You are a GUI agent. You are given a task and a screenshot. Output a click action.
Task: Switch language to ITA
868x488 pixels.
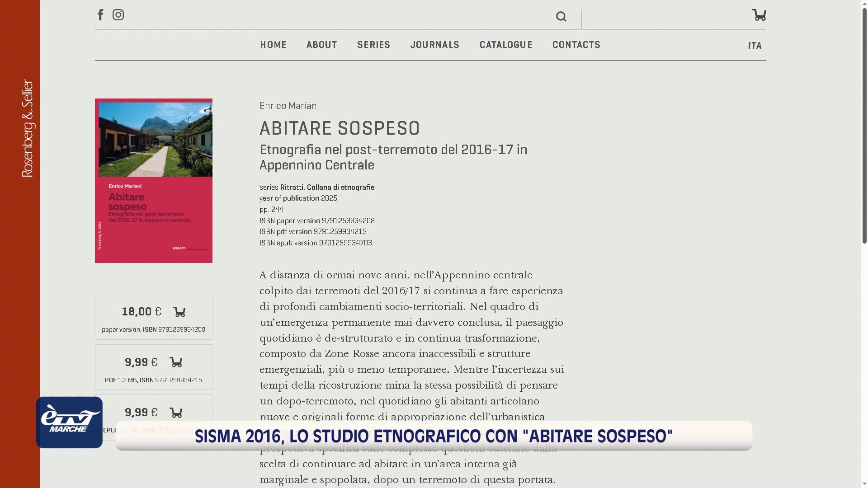(x=755, y=46)
